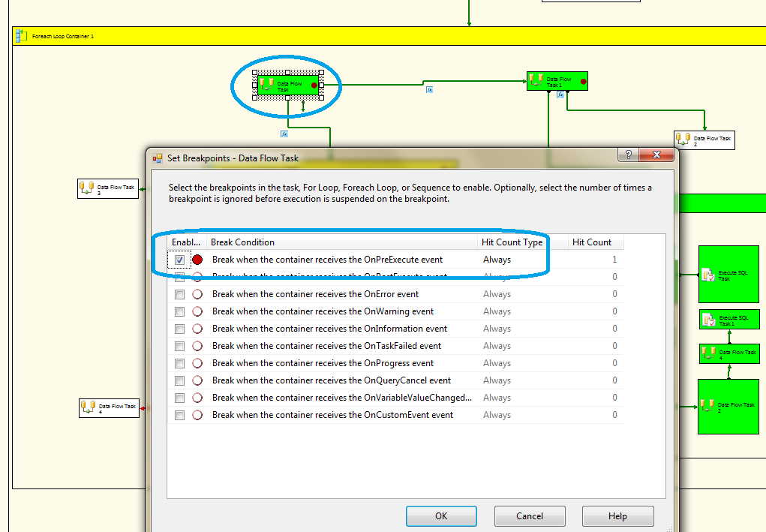
Task: Open Data Flow Task 2 near right edge
Action: pyautogui.click(x=703, y=140)
